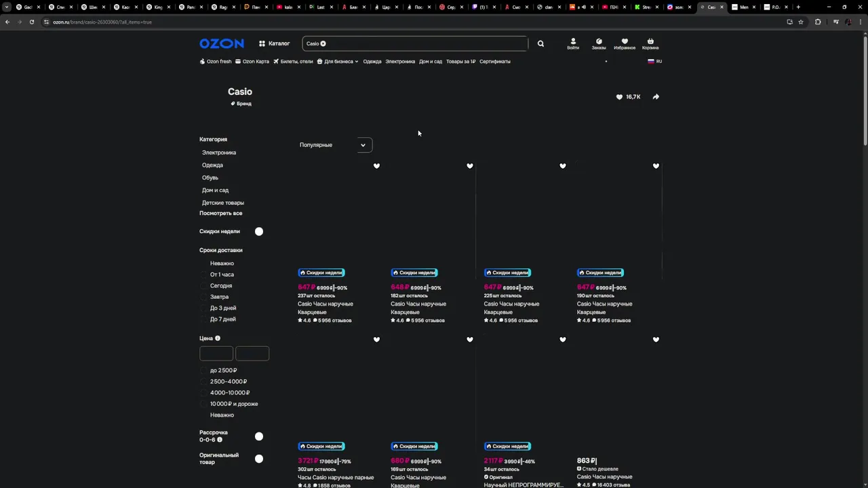
Task: Select the Электроника category in sidebar
Action: tap(219, 152)
